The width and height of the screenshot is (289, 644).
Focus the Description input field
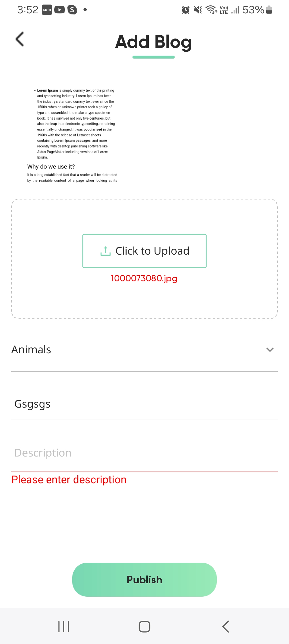tap(144, 453)
